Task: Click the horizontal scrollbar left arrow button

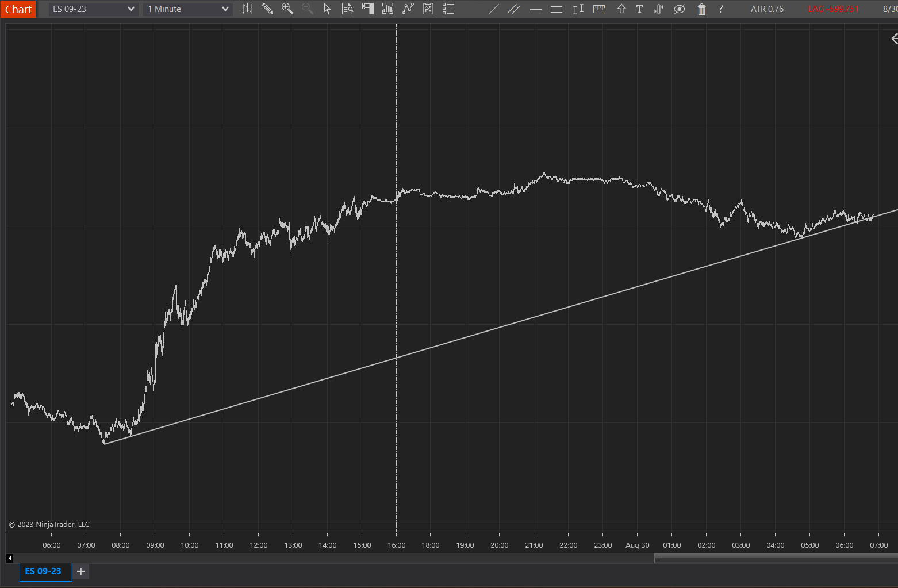Action: (10, 558)
